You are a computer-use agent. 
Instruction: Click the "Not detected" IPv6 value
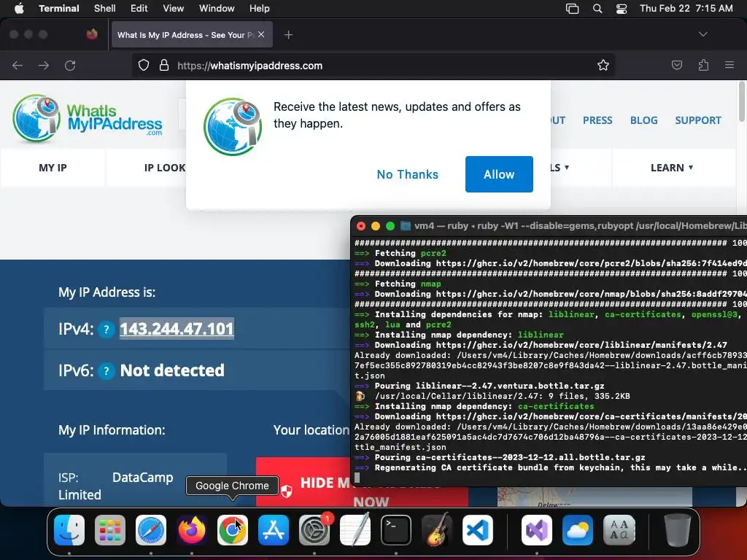tap(172, 370)
